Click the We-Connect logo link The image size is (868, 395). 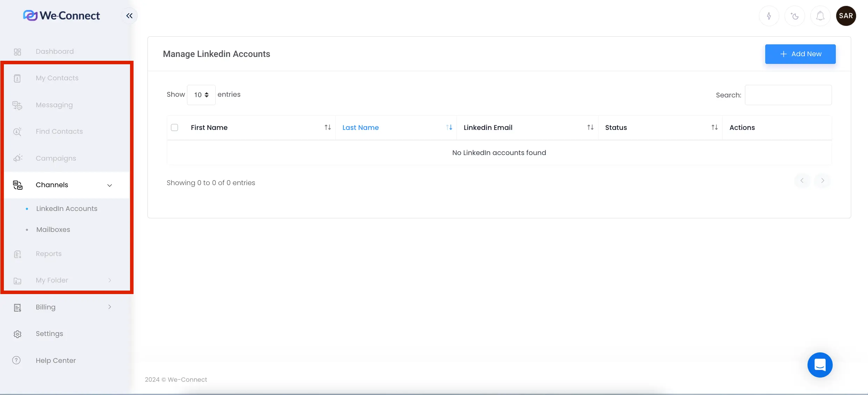[x=62, y=16]
